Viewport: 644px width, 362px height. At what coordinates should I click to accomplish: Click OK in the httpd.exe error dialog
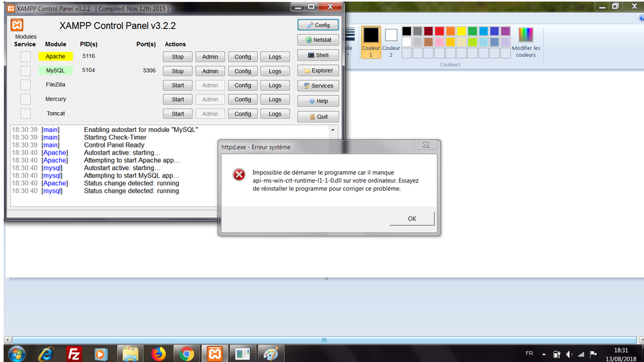coord(412,218)
